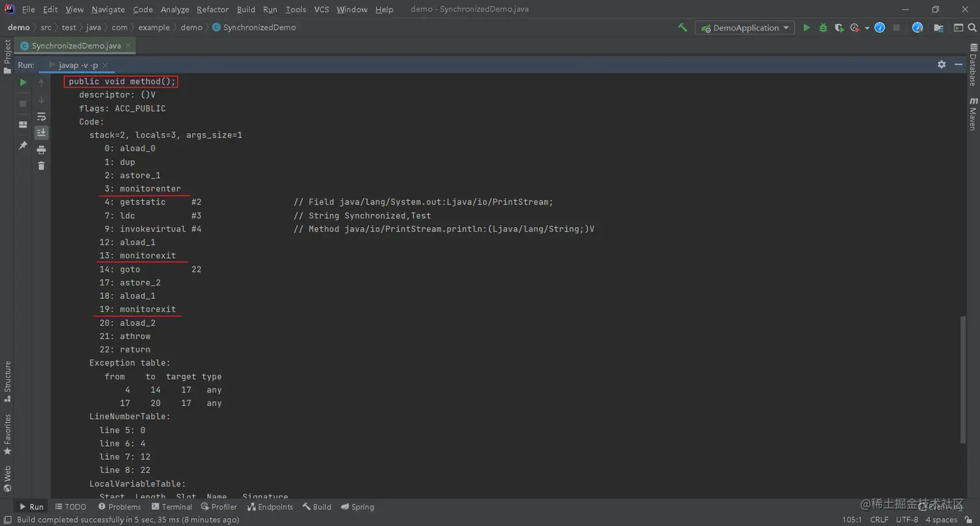
Task: Click the console's vertical scrollbar thumb
Action: tap(962, 379)
